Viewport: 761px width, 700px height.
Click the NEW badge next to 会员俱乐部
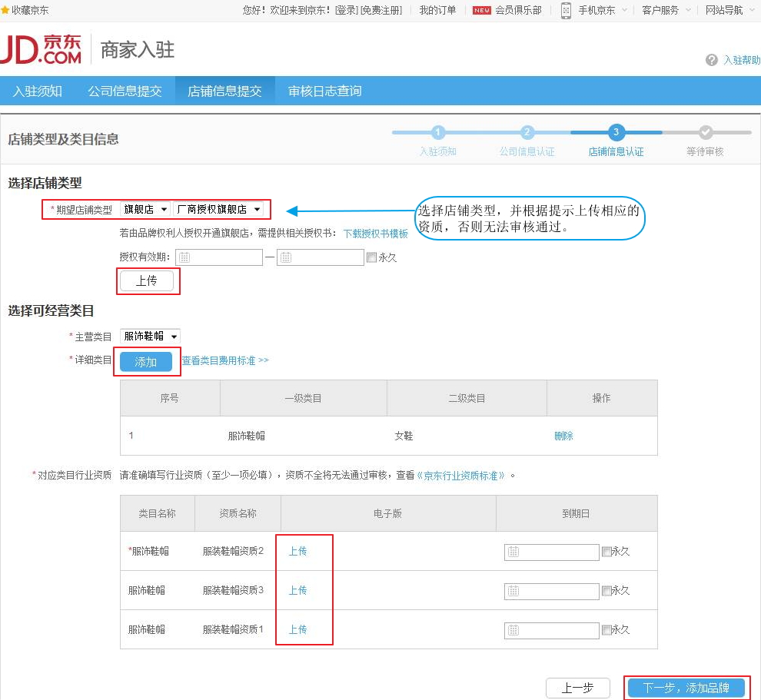[x=484, y=11]
